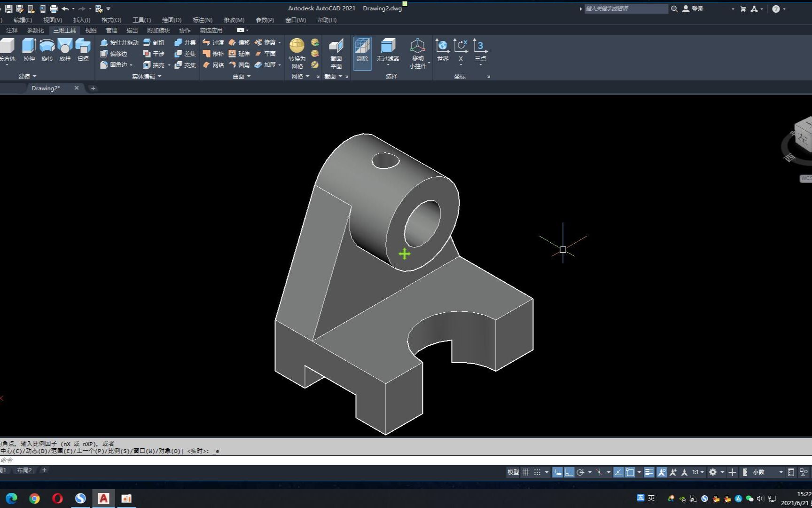The image size is (812, 508).
Task: Open the 截面平面 (Section Plane) tool
Action: 336,46
